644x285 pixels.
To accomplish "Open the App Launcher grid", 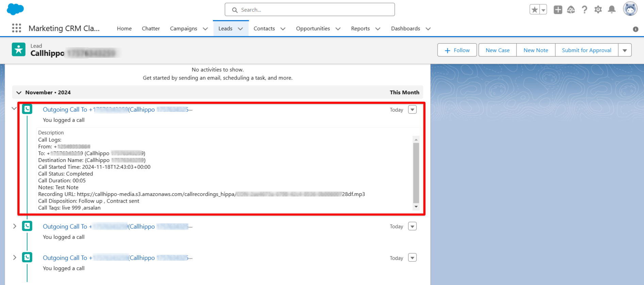I will [x=16, y=28].
